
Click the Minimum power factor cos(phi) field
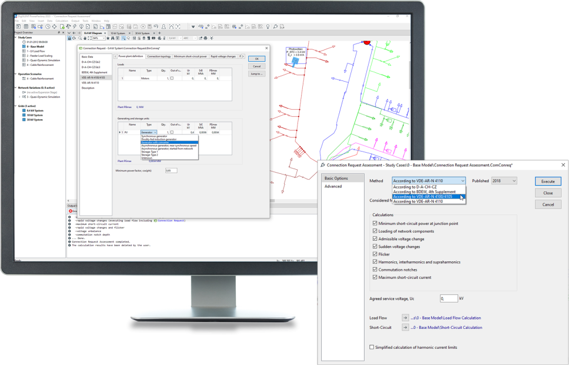(x=171, y=170)
